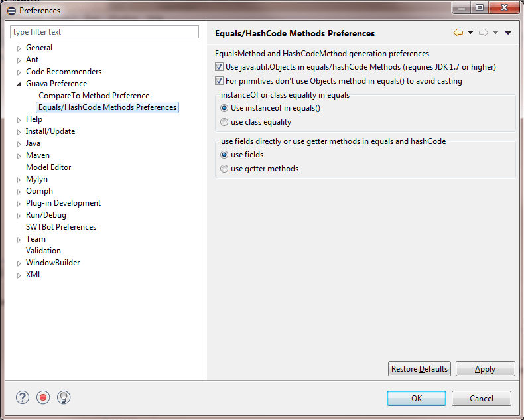Open the Back history dropdown arrow
The width and height of the screenshot is (524, 420).
(470, 33)
